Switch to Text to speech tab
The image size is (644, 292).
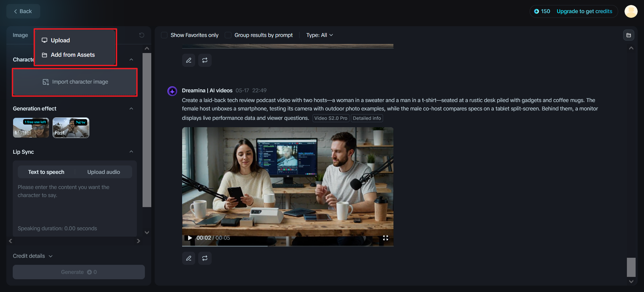pyautogui.click(x=46, y=172)
